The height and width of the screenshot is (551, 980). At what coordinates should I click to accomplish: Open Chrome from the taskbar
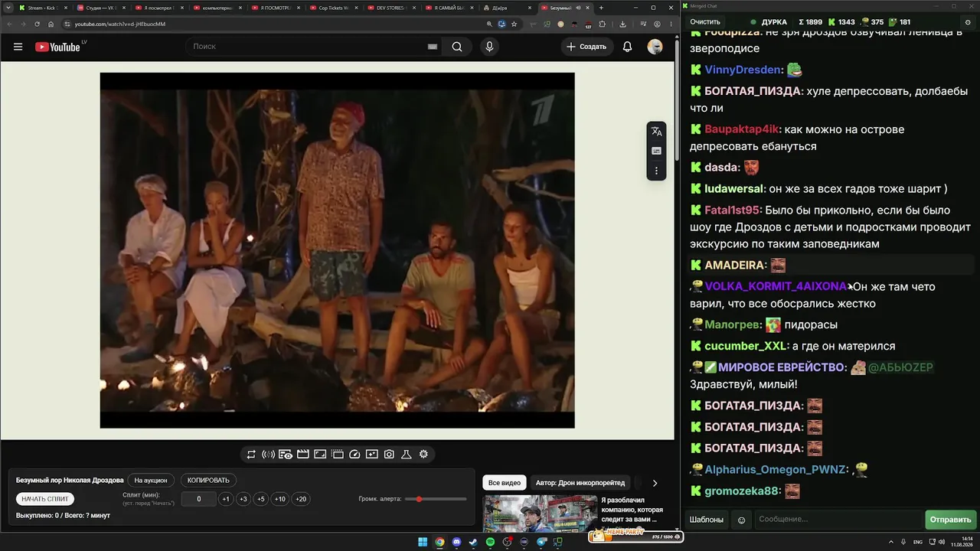pos(439,543)
